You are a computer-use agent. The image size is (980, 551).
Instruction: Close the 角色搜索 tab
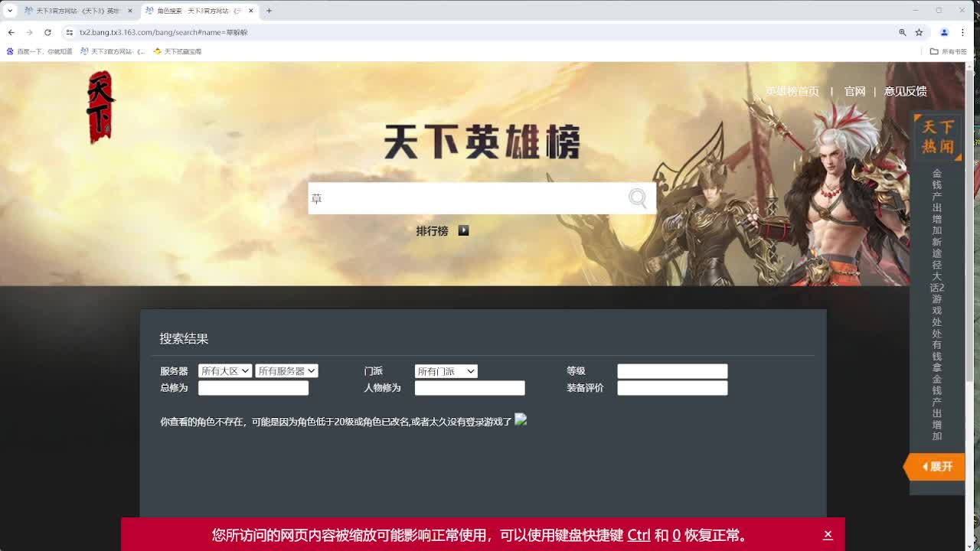tap(250, 11)
